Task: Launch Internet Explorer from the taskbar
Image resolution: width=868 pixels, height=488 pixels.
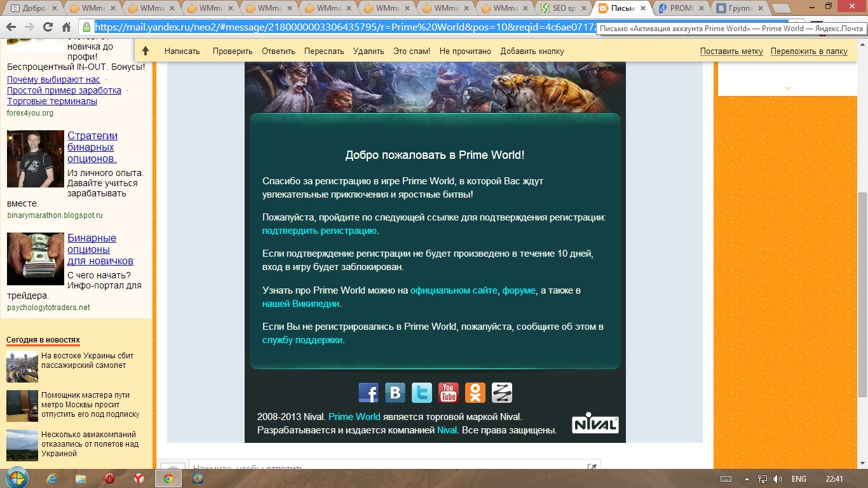Action: pos(51,478)
